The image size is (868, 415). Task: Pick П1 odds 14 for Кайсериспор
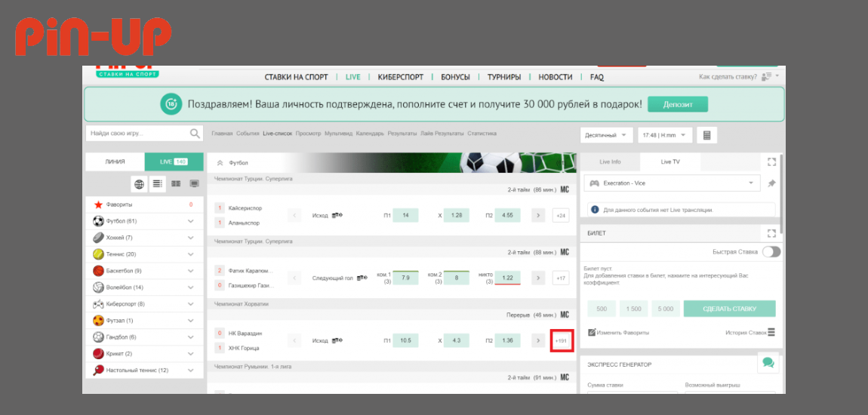coord(406,215)
